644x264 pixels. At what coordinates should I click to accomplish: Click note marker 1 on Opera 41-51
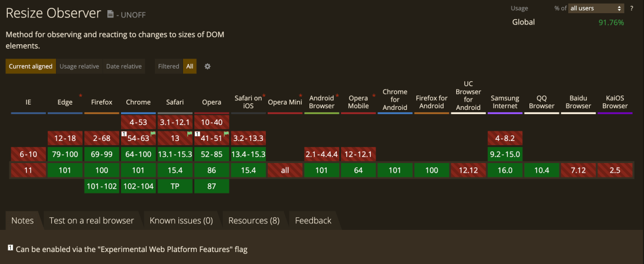pos(197,134)
